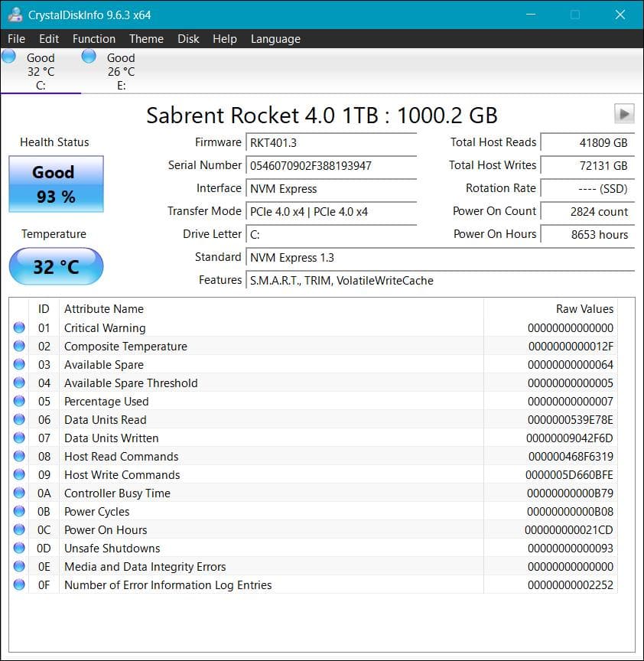Screen dimensions: 644x661
Task: Click the C: drive health status icon
Action: pyautogui.click(x=10, y=56)
